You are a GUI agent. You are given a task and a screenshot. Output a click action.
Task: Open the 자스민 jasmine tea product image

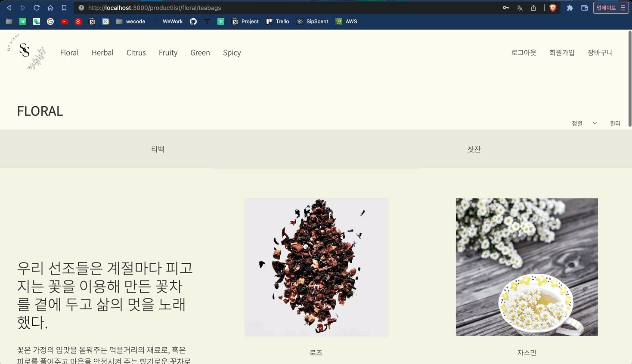tap(527, 267)
